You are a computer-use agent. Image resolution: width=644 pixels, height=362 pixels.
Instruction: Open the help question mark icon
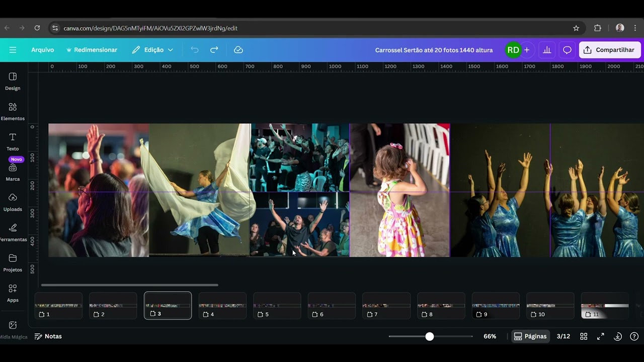tap(634, 336)
